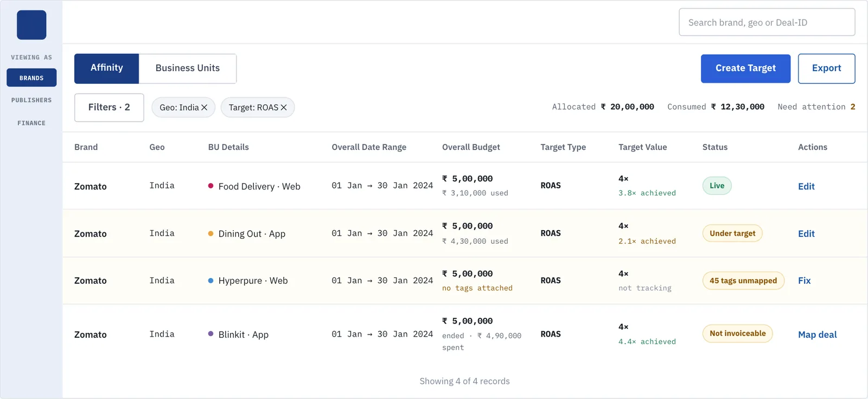Click the red dot beside Food Delivery · Web
868x399 pixels.
click(x=210, y=186)
